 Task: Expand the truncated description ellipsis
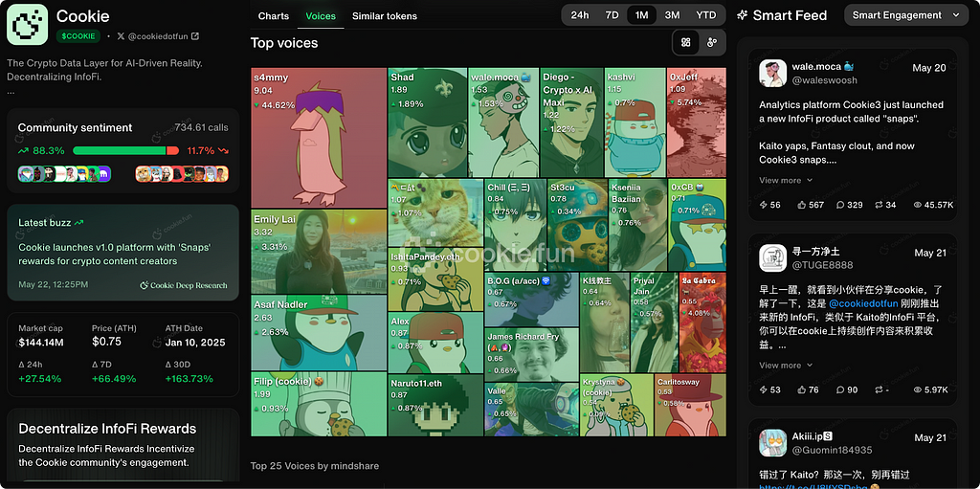11,91
